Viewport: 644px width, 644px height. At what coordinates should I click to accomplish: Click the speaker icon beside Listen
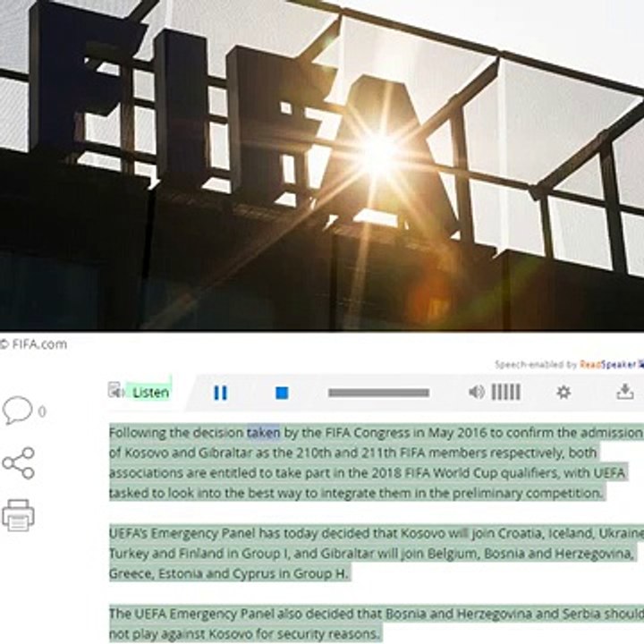pyautogui.click(x=115, y=390)
